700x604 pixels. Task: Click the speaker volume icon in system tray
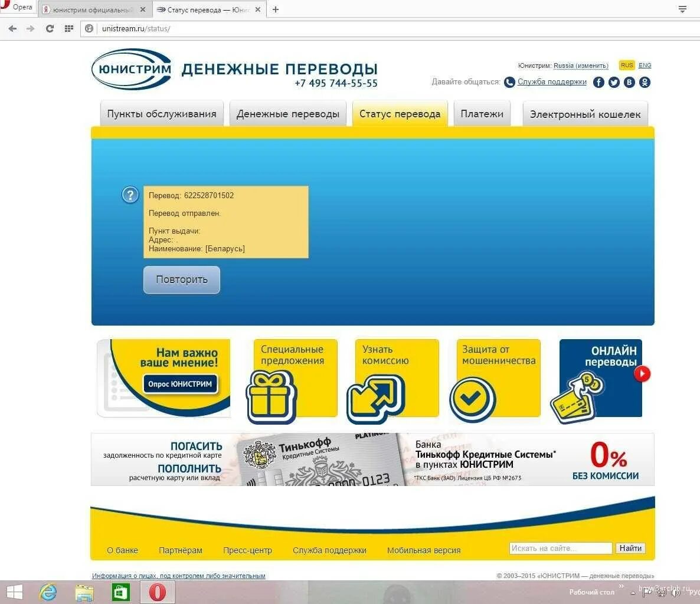tap(675, 593)
